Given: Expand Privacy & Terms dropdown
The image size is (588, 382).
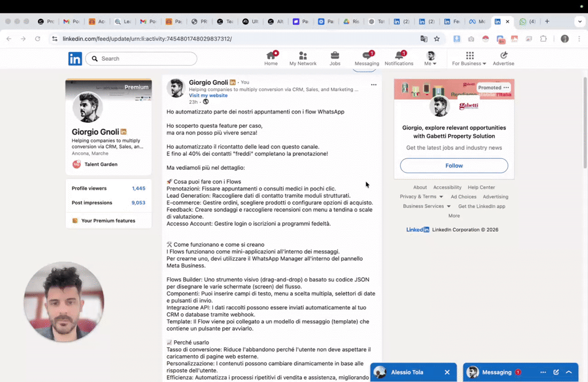Looking at the screenshot, I should [421, 197].
